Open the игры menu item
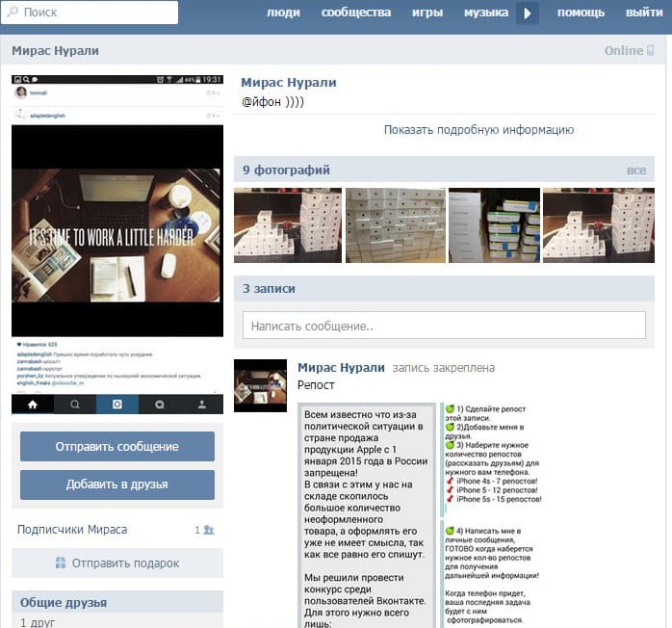Image resolution: width=672 pixels, height=628 pixels. pos(427,13)
